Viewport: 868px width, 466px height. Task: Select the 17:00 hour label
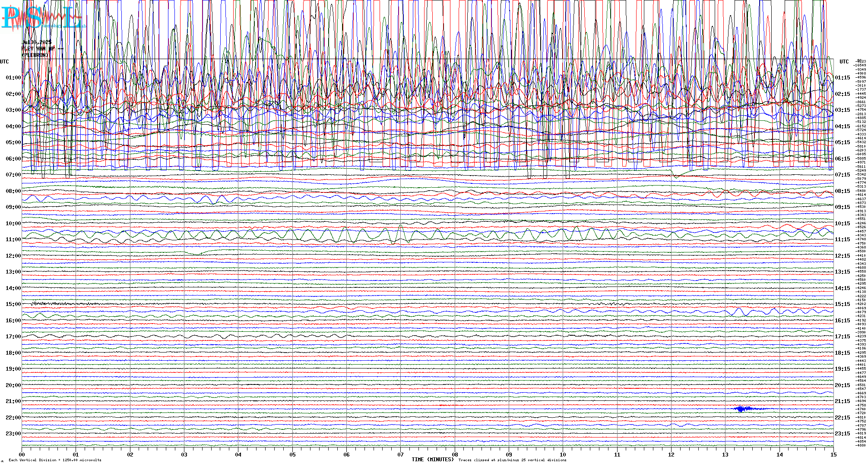pyautogui.click(x=13, y=337)
